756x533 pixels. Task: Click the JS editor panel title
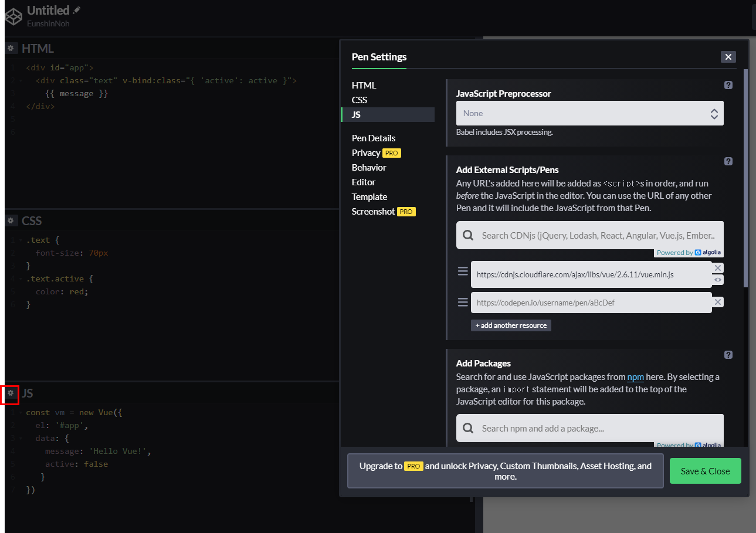[27, 393]
